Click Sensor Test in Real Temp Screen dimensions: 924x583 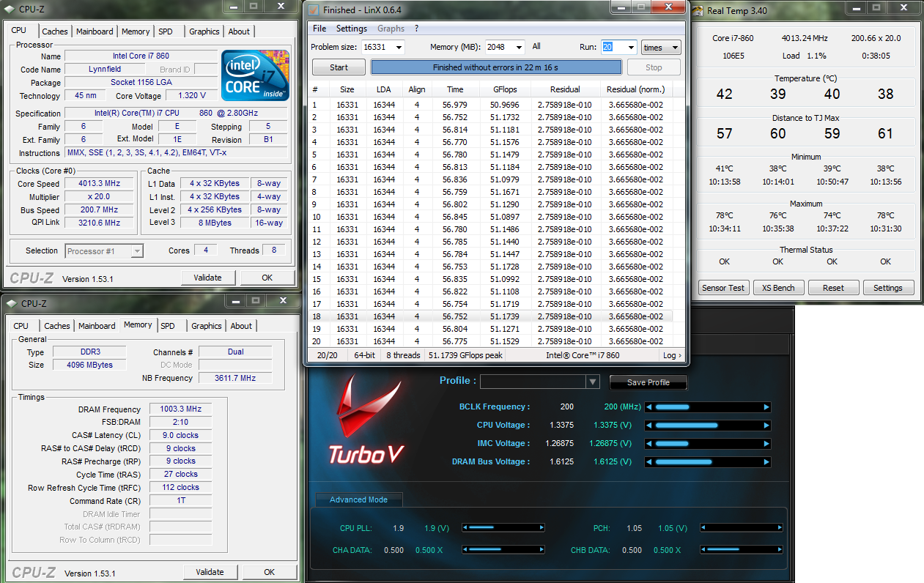[723, 288]
